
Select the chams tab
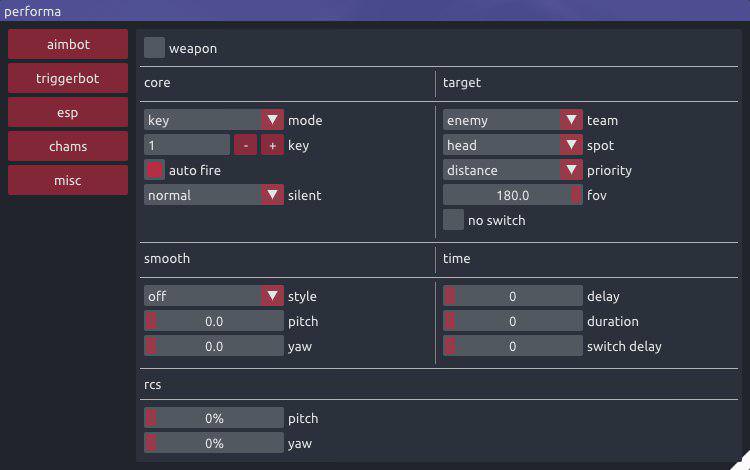pyautogui.click(x=68, y=146)
